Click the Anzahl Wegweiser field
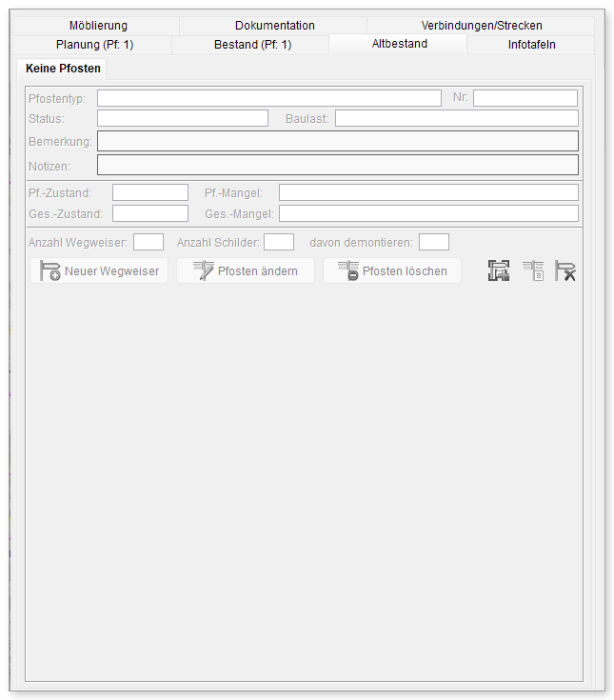This screenshot has height=700, width=614. click(x=149, y=242)
